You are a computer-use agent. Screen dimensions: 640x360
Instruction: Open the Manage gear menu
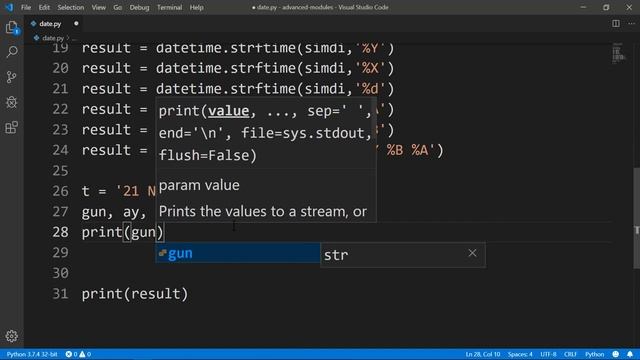coord(12,336)
